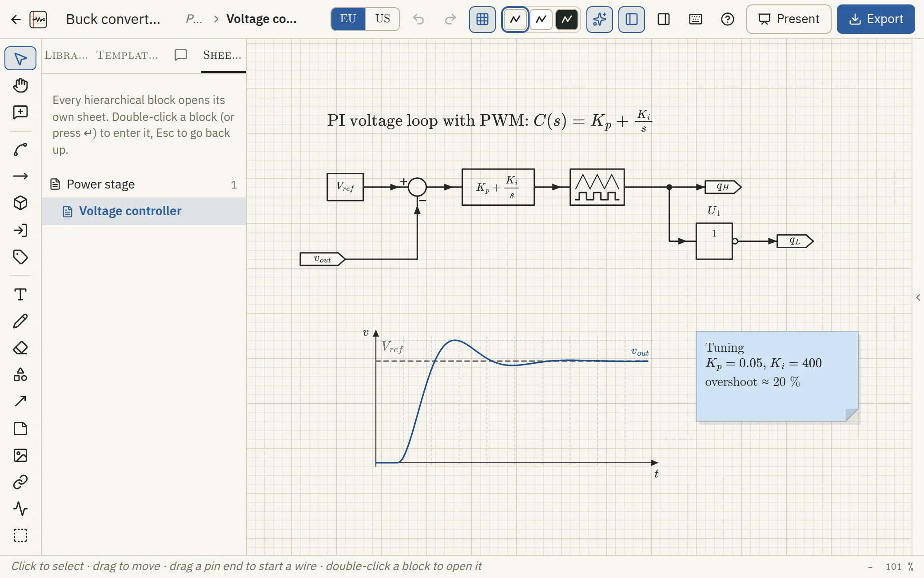
Task: Open the comments panel tab icon
Action: coord(181,55)
